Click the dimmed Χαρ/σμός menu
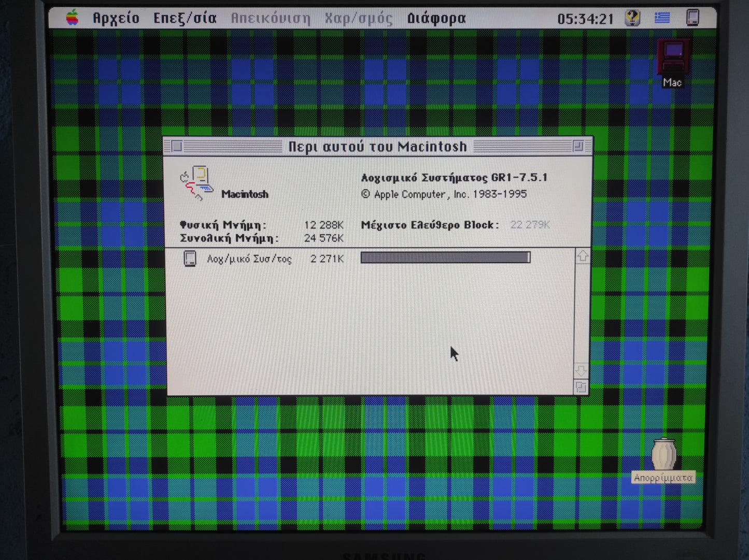This screenshot has height=560, width=749. point(358,19)
